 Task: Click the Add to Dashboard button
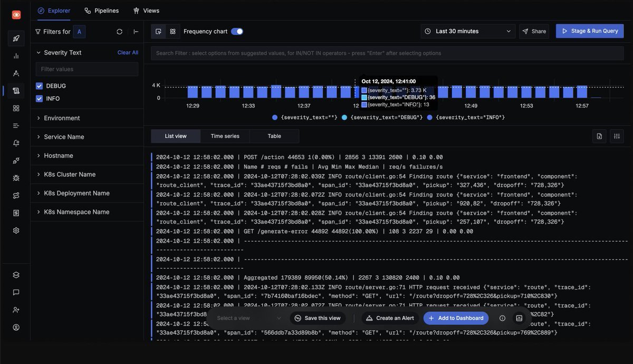tap(456, 318)
